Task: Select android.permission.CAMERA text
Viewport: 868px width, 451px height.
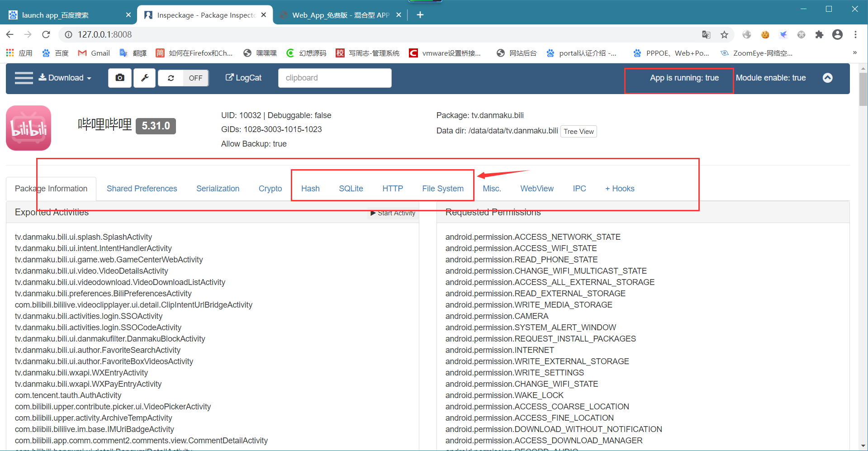Action: (497, 316)
